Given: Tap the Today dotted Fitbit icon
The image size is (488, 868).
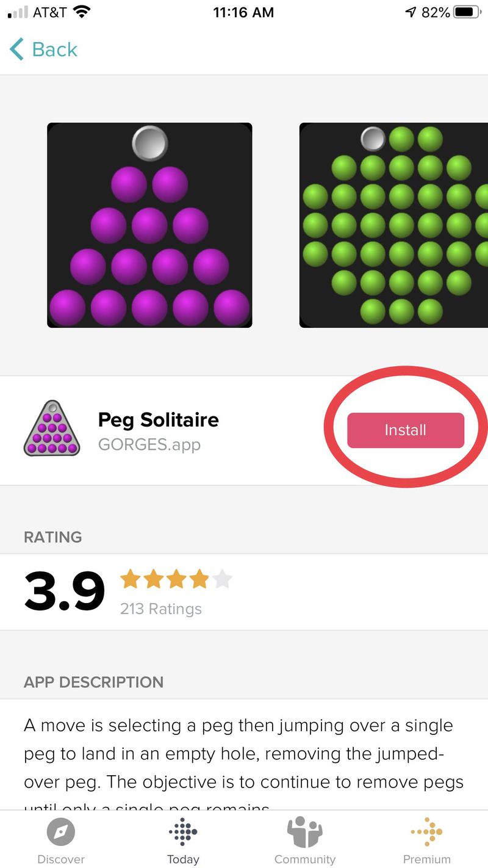Looking at the screenshot, I should [x=183, y=831].
